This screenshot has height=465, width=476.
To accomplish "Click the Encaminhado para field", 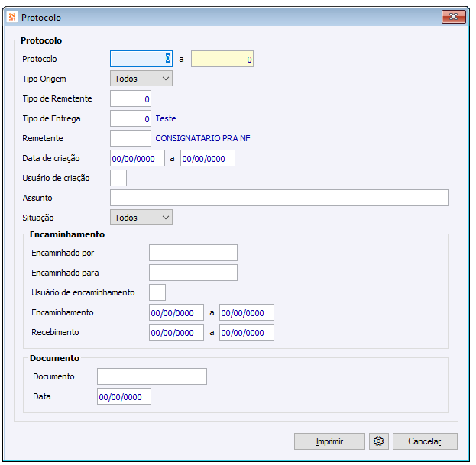I will point(193,273).
